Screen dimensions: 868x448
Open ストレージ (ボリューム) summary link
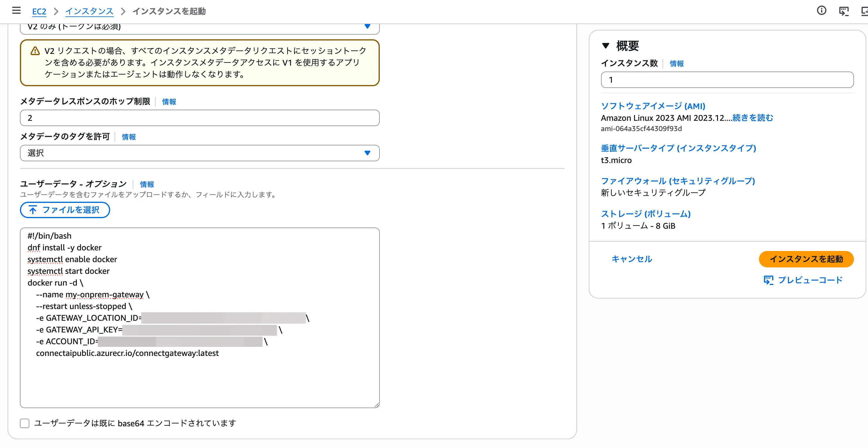click(x=646, y=214)
